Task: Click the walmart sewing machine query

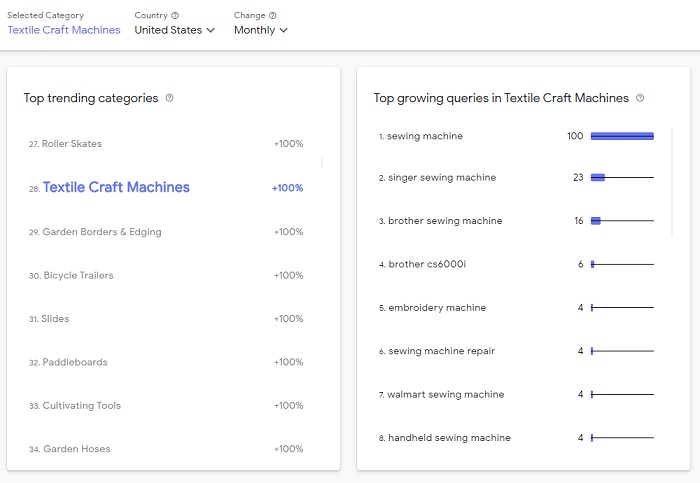Action: click(x=446, y=395)
